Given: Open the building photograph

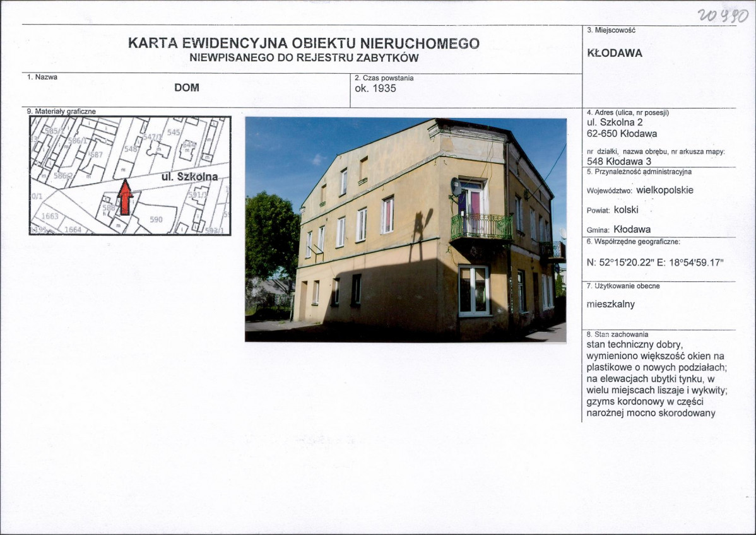Looking at the screenshot, I should (x=406, y=230).
